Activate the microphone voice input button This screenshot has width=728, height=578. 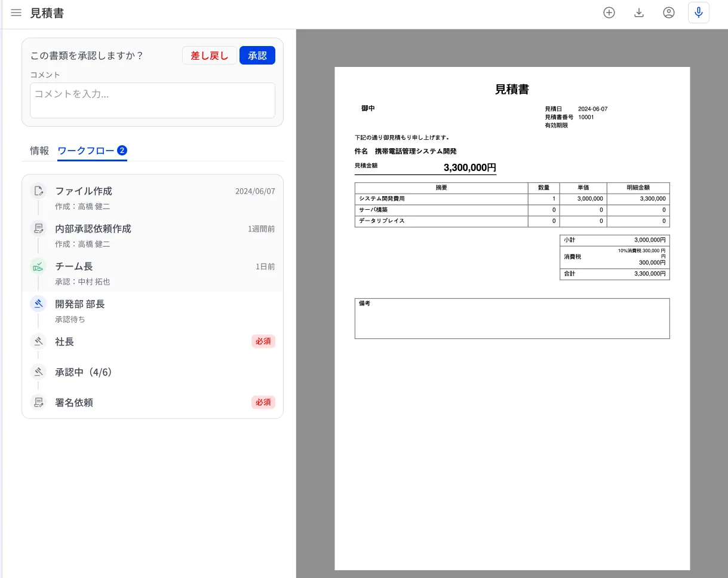(x=699, y=13)
